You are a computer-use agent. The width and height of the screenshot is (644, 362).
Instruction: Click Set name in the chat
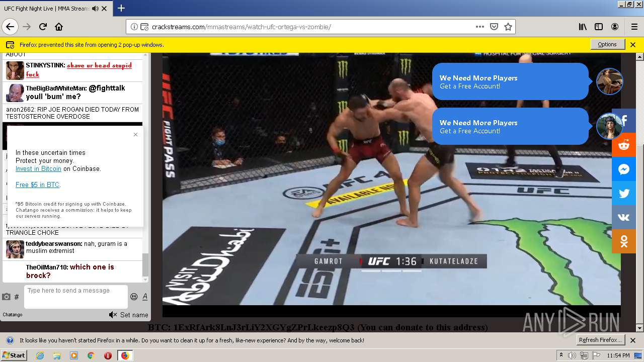134,315
